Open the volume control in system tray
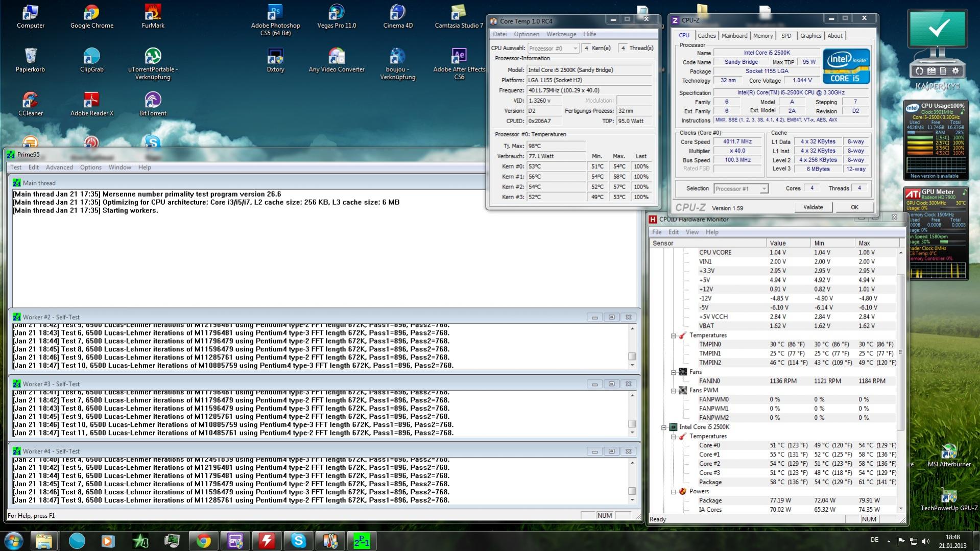980x551 pixels. (x=925, y=541)
